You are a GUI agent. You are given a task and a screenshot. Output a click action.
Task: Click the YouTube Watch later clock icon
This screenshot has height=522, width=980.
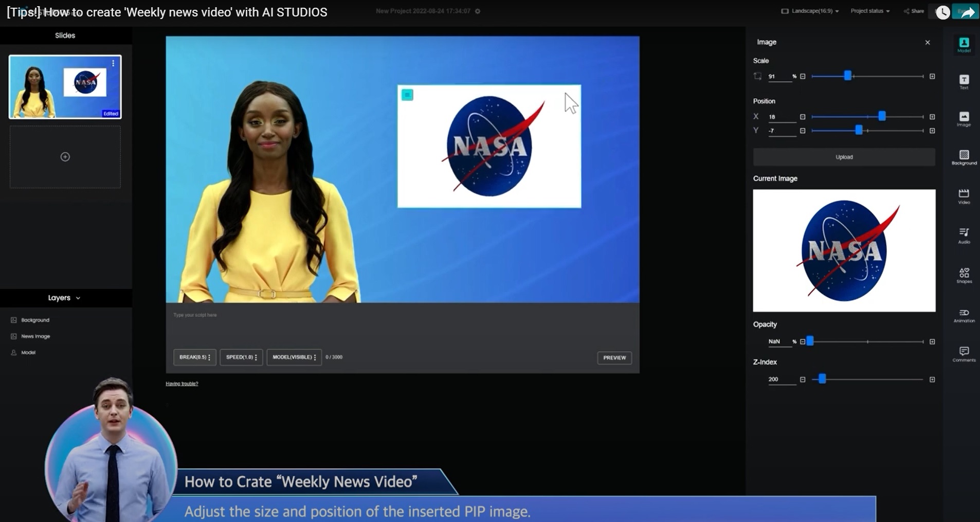942,12
